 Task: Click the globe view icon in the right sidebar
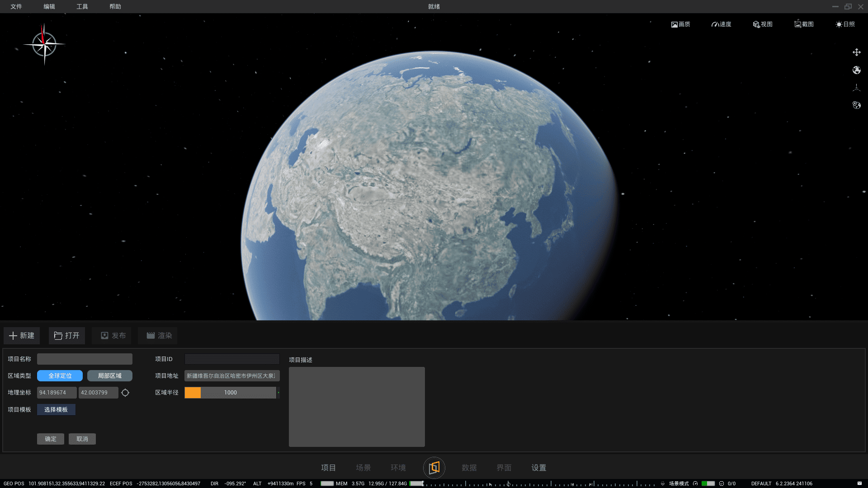[856, 70]
